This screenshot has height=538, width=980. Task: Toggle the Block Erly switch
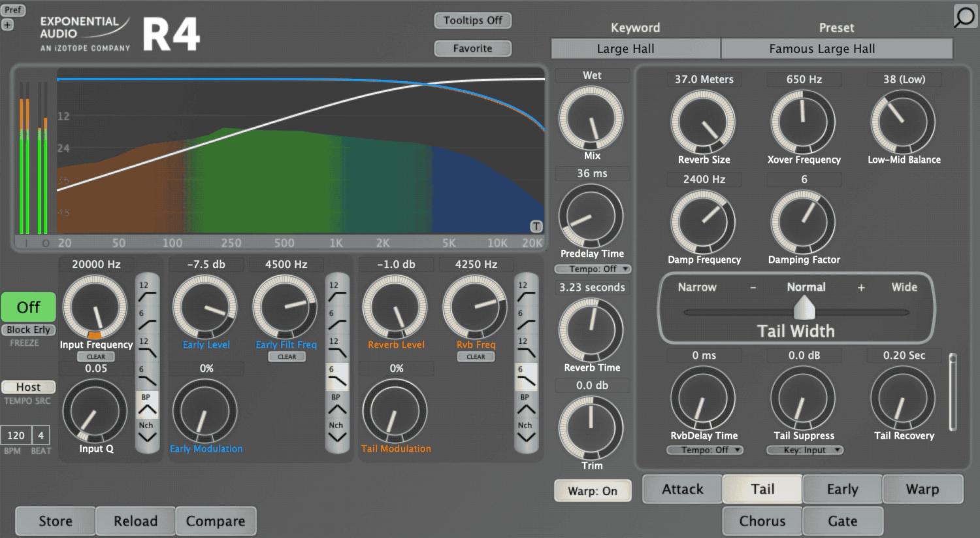[28, 330]
